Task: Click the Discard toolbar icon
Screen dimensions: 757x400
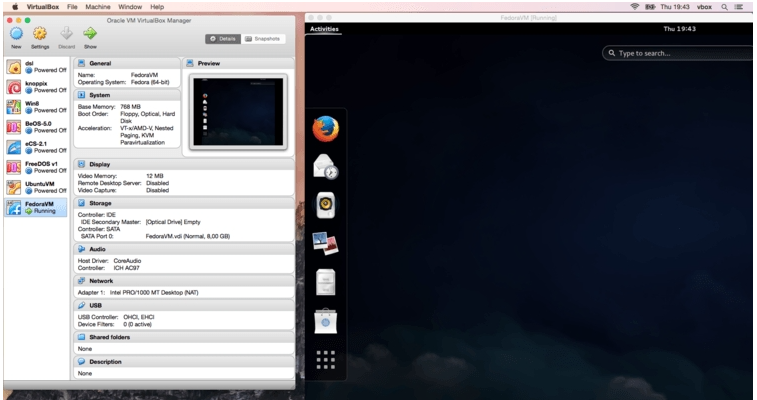Action: pos(66,34)
